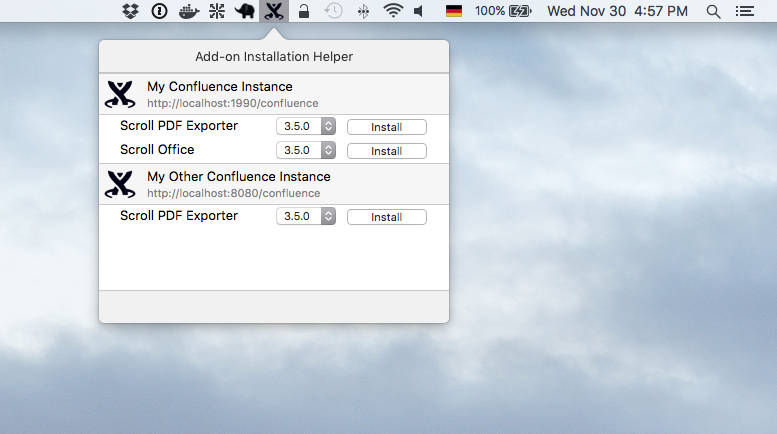Click the Add-on Installation Helper title

[274, 56]
